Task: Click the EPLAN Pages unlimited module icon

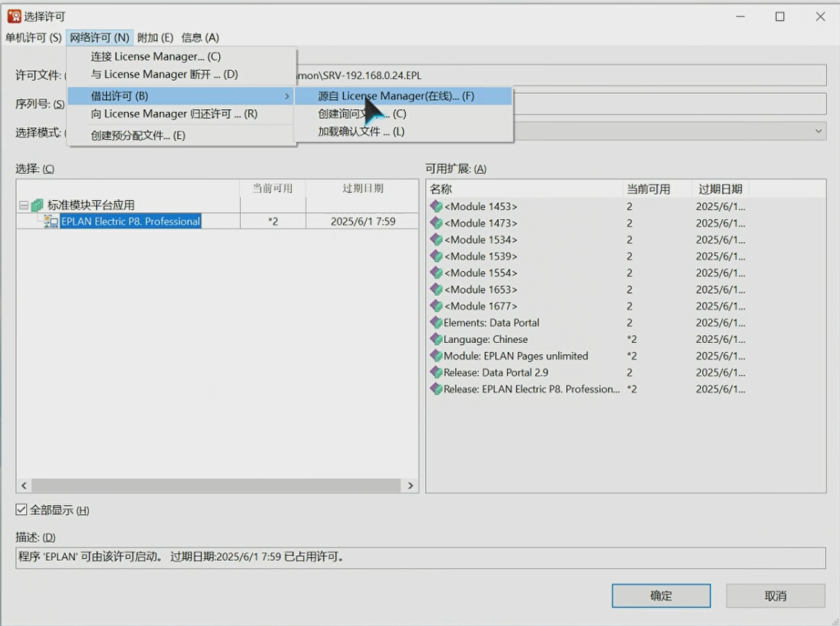Action: pyautogui.click(x=436, y=356)
